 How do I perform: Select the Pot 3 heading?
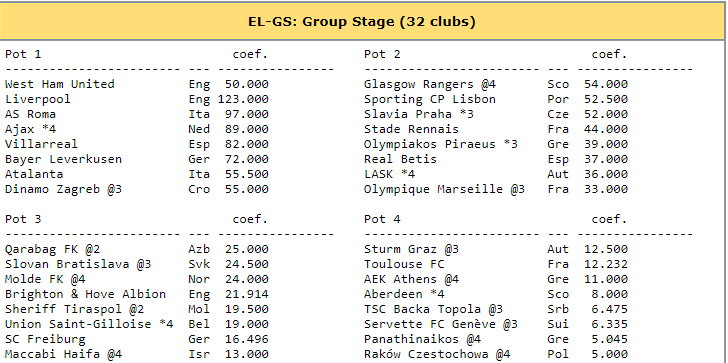click(23, 219)
